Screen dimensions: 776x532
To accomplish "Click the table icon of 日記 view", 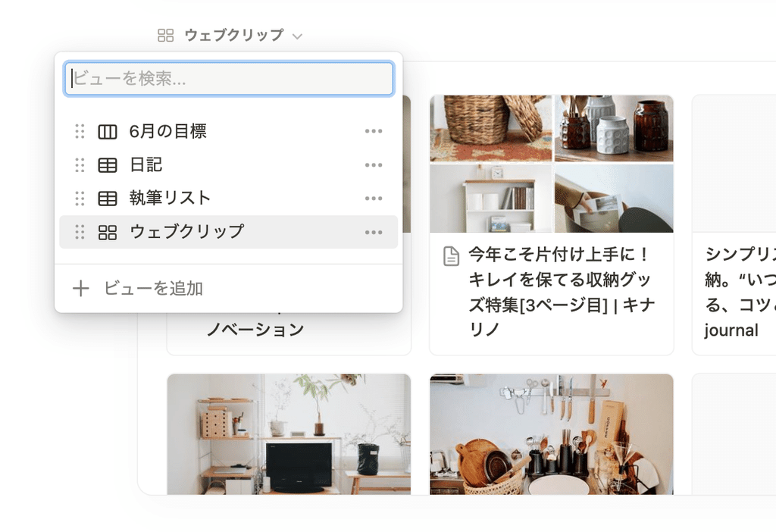I will tap(108, 165).
